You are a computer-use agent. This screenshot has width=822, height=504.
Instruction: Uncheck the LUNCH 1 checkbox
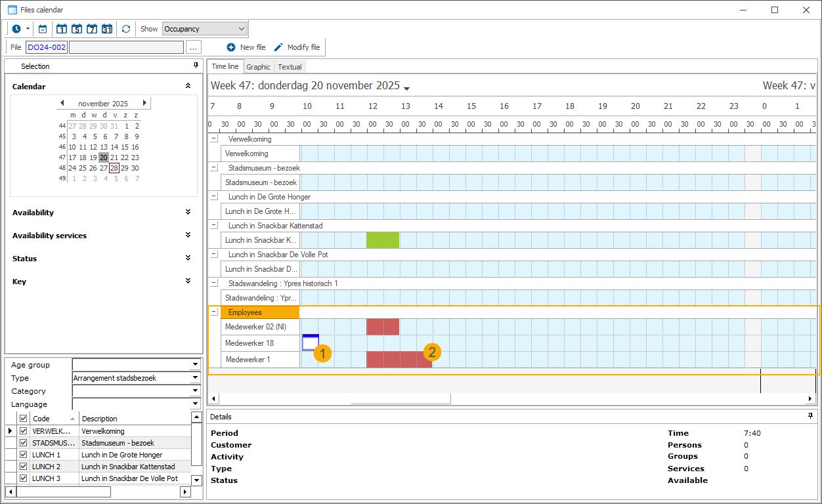pos(24,455)
